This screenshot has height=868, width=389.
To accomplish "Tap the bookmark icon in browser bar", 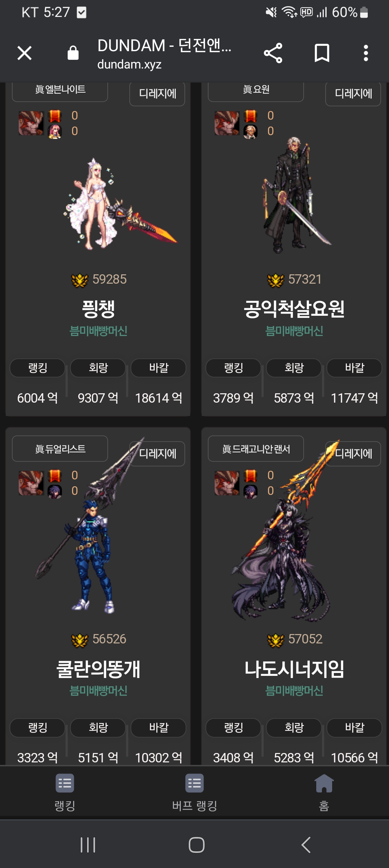I will [x=322, y=53].
